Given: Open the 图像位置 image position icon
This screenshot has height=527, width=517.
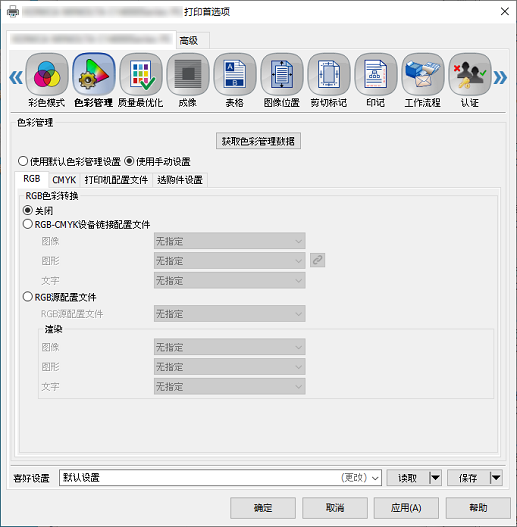Looking at the screenshot, I should pos(282,75).
